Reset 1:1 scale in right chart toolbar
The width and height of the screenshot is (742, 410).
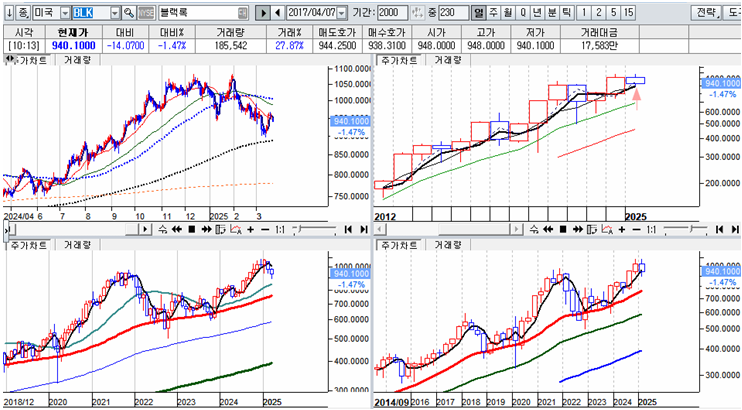pyautogui.click(x=651, y=230)
